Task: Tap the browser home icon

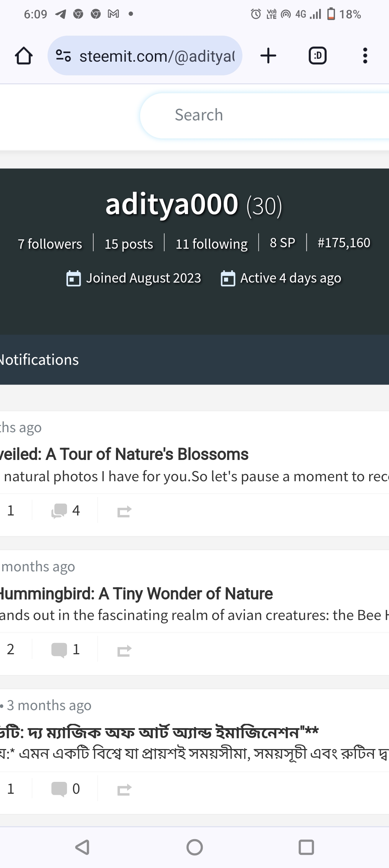Action: 24,56
